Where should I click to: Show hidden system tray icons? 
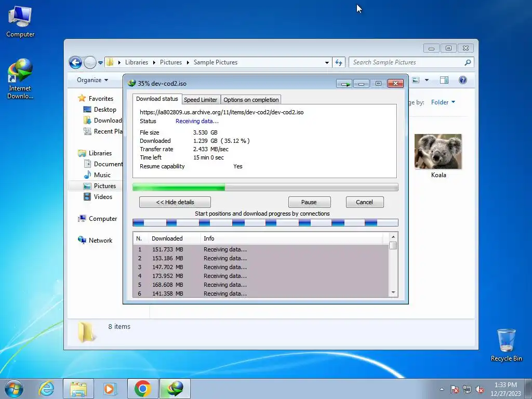coord(442,389)
